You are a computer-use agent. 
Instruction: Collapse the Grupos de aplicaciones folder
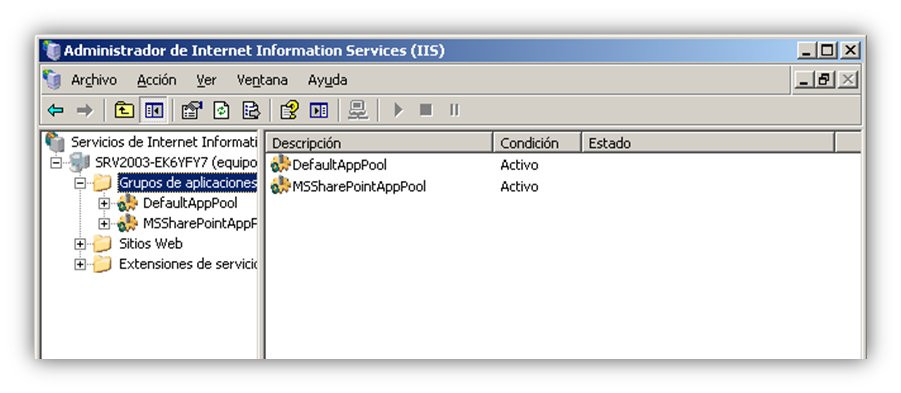click(x=80, y=183)
